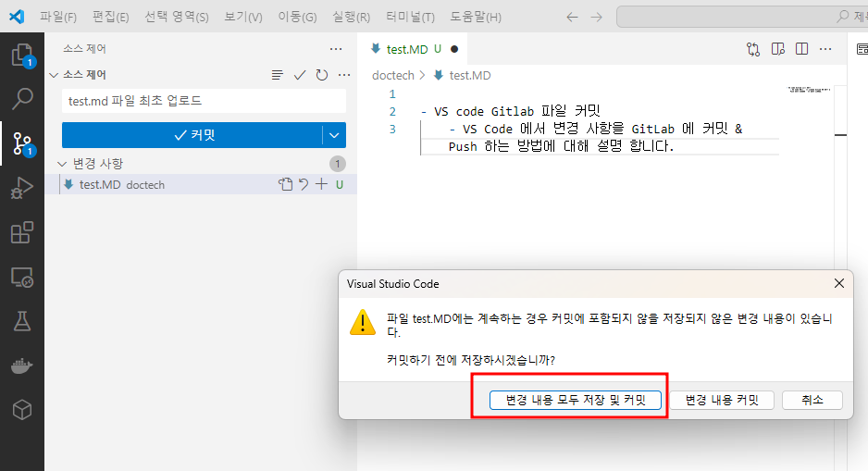Click the blue 커밋 button
868x471 pixels.
pyautogui.click(x=192, y=135)
